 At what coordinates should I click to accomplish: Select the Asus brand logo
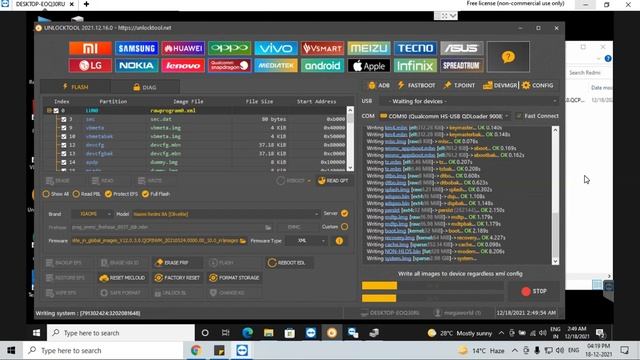click(x=462, y=48)
